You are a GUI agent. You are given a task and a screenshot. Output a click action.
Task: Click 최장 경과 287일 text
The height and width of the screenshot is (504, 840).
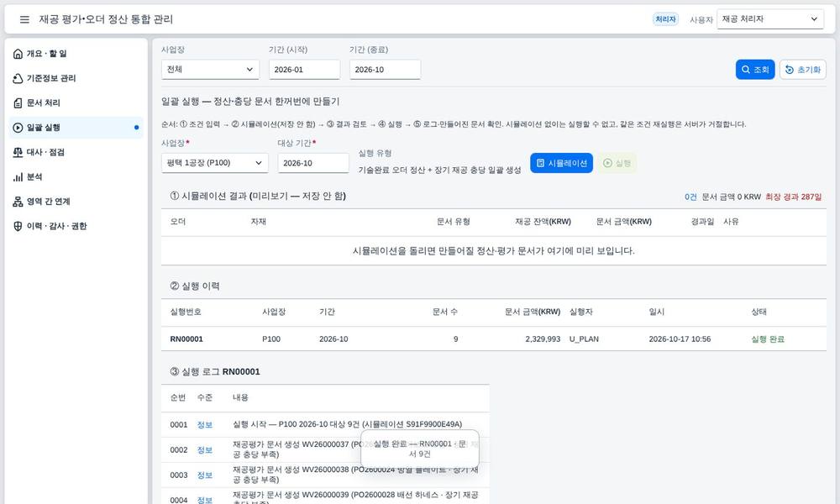[794, 197]
